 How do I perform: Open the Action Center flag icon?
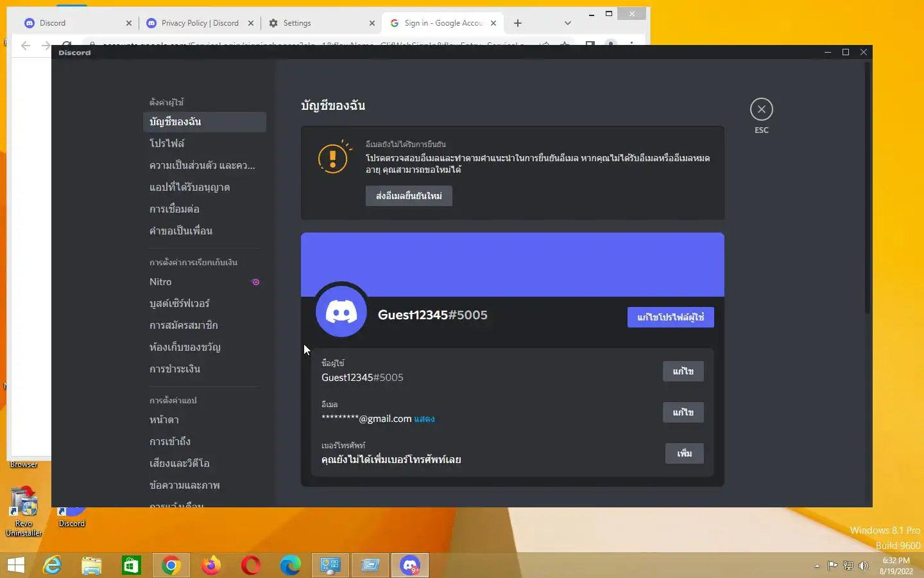point(832,566)
